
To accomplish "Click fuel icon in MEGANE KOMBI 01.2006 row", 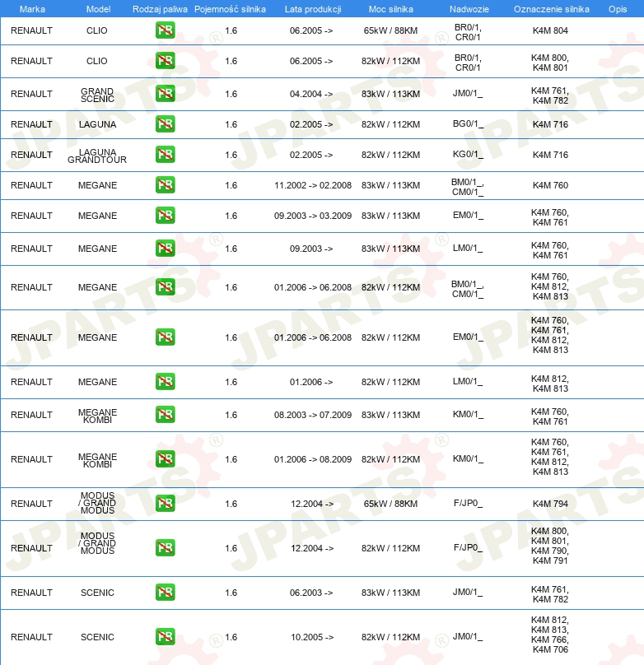I will pos(165,459).
